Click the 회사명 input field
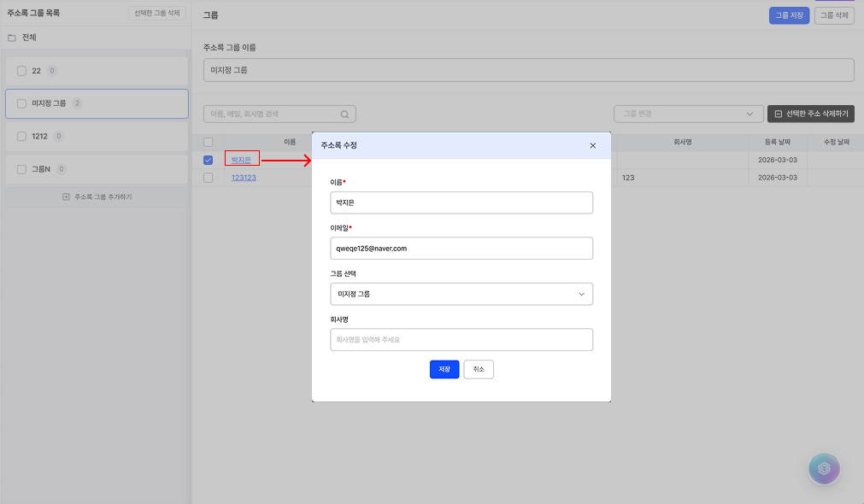Image resolution: width=864 pixels, height=504 pixels. click(x=461, y=340)
